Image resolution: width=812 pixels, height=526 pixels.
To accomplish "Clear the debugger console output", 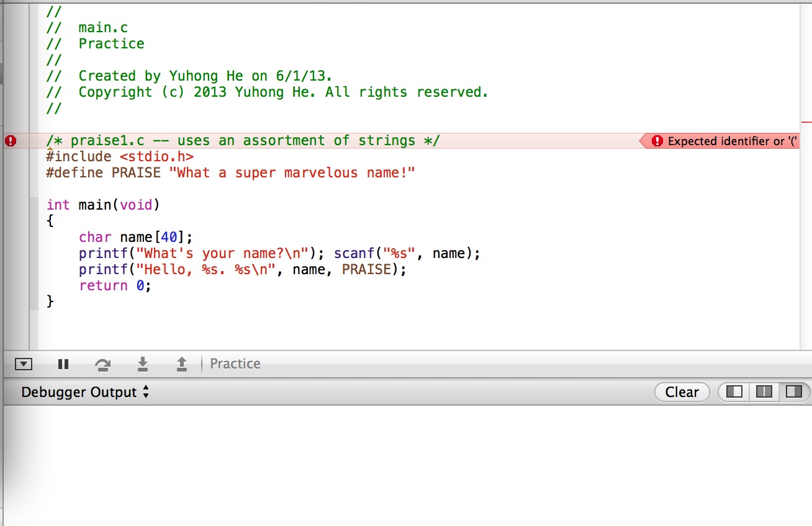I will [682, 392].
